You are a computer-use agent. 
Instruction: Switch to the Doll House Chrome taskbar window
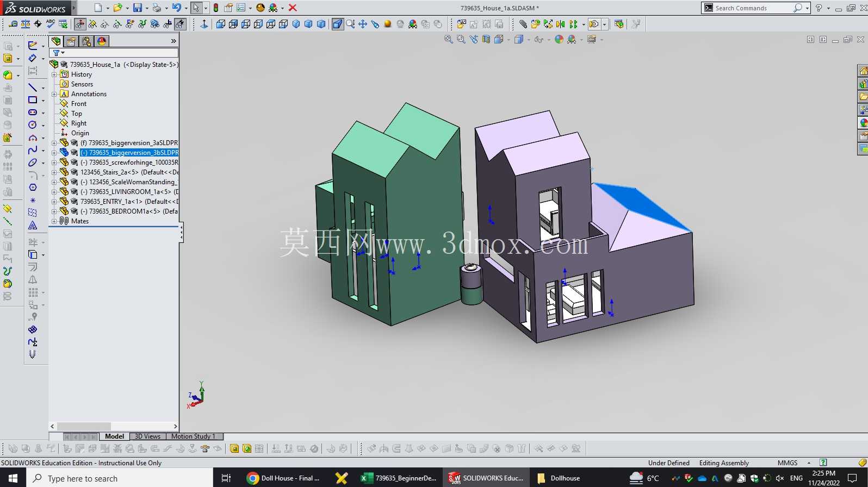tap(283, 478)
